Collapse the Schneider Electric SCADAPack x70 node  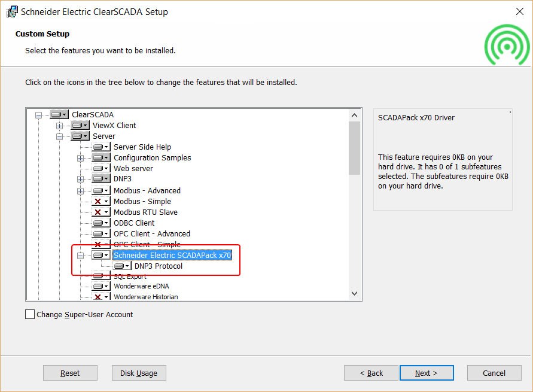tap(81, 256)
